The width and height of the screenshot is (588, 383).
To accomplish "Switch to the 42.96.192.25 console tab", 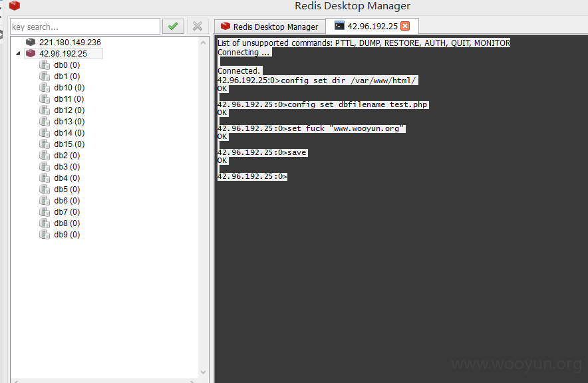I will 372,26.
